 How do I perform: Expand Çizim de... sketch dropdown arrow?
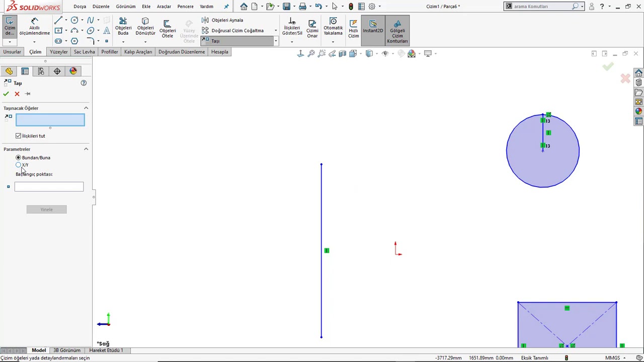pos(10,42)
